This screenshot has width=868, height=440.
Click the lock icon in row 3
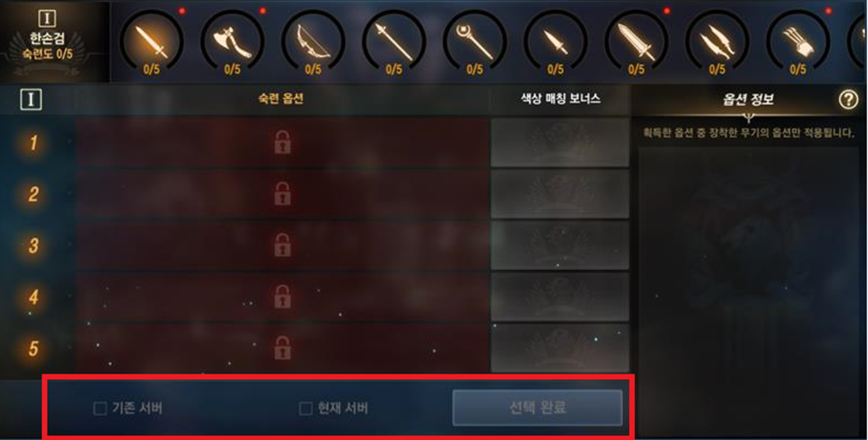click(282, 245)
